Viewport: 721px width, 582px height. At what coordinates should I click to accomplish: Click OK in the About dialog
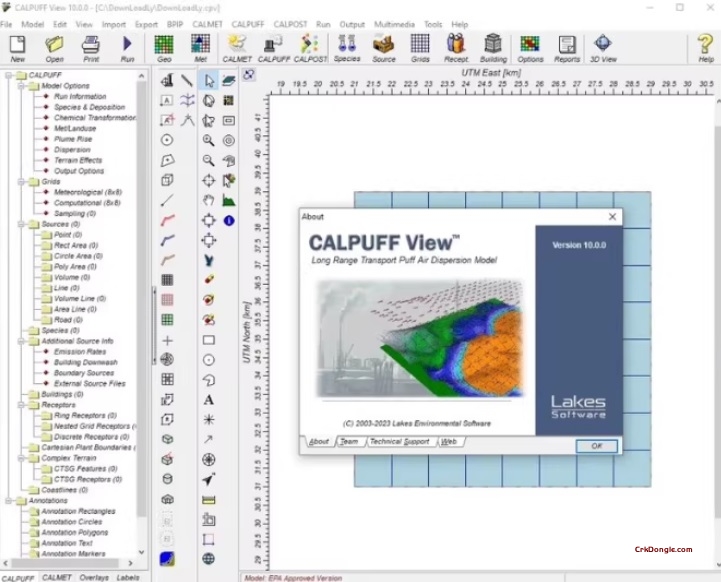tap(597, 446)
